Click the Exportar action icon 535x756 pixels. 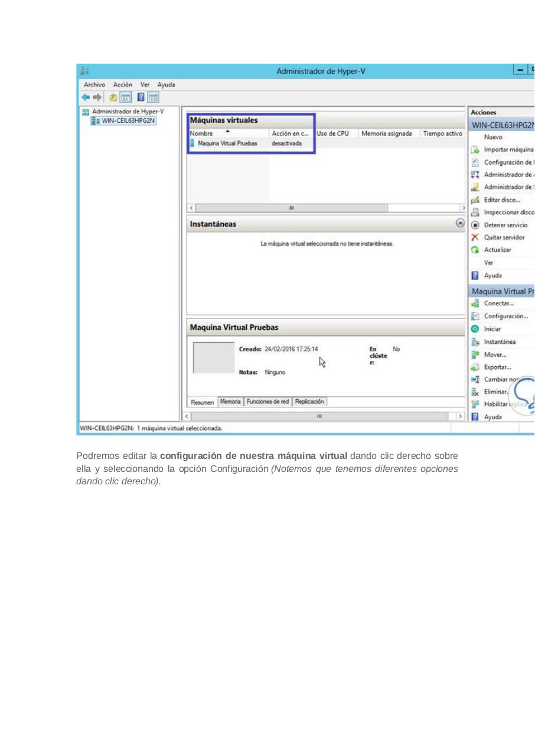coord(475,367)
